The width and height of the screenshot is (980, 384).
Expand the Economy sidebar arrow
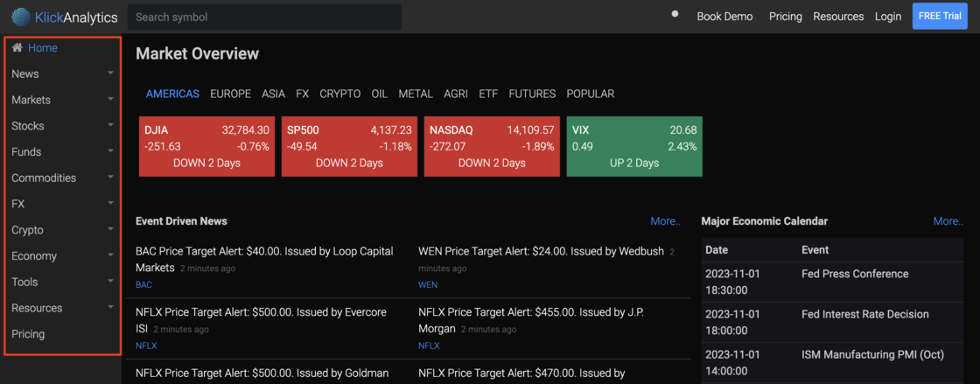pyautogui.click(x=110, y=255)
